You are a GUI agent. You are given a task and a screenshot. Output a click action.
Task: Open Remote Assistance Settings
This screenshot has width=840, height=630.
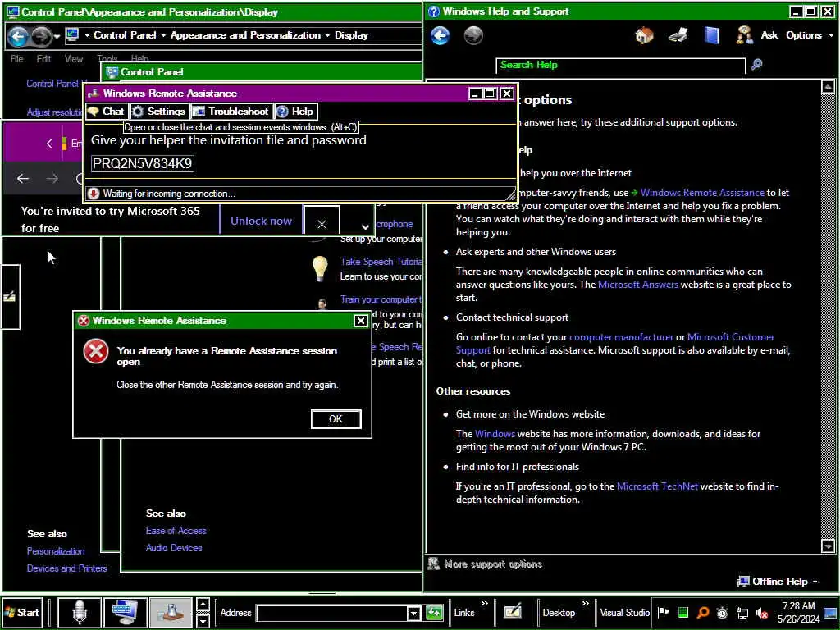[x=158, y=112]
